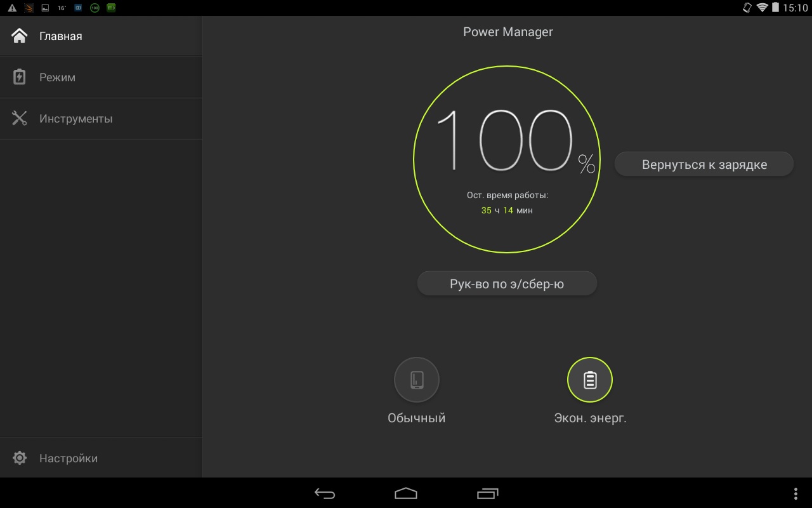Open Рук-во по э/сбер-ю guide

(x=507, y=284)
